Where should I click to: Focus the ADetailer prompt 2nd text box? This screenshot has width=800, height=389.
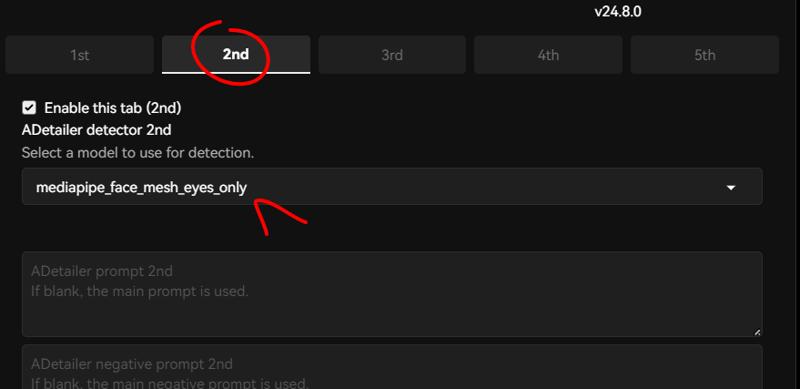[392, 294]
